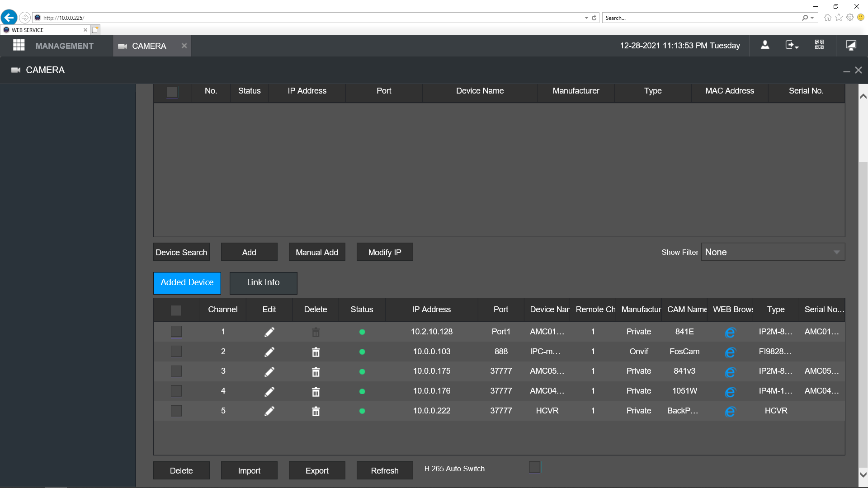Open a new browser tab
Screen dimensions: 868x488
click(x=95, y=30)
